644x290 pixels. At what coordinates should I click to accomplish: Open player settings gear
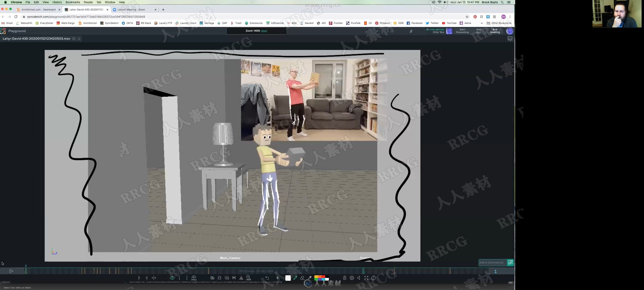click(x=352, y=278)
